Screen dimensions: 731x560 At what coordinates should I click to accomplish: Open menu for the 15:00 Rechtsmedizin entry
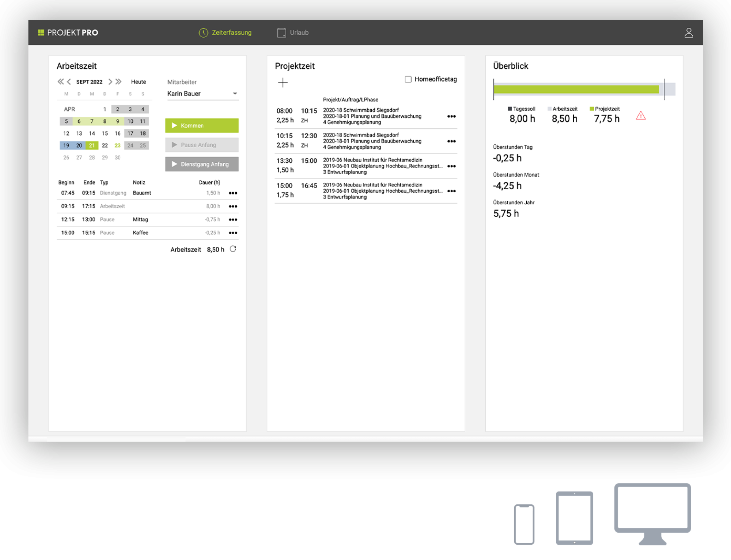(451, 191)
